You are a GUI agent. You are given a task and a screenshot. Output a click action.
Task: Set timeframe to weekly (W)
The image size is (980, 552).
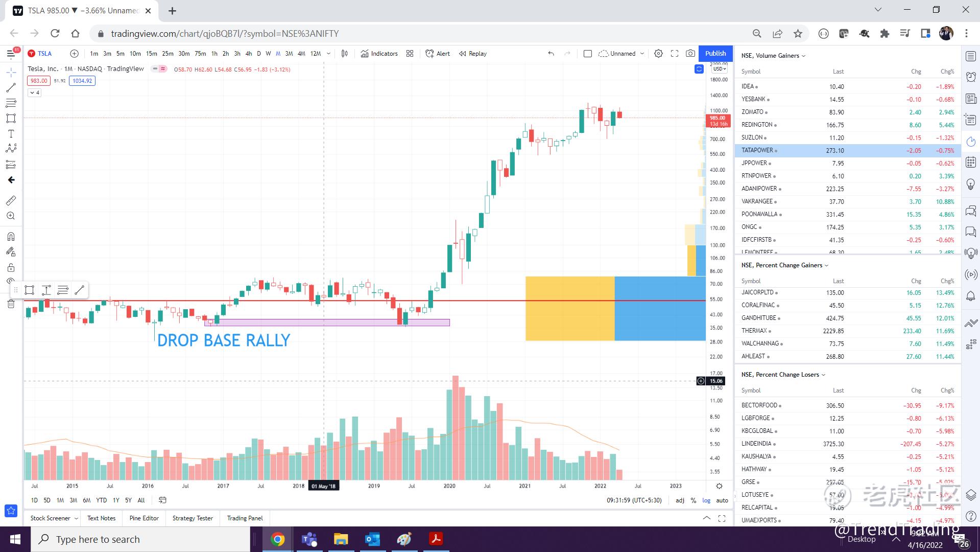pyautogui.click(x=268, y=54)
